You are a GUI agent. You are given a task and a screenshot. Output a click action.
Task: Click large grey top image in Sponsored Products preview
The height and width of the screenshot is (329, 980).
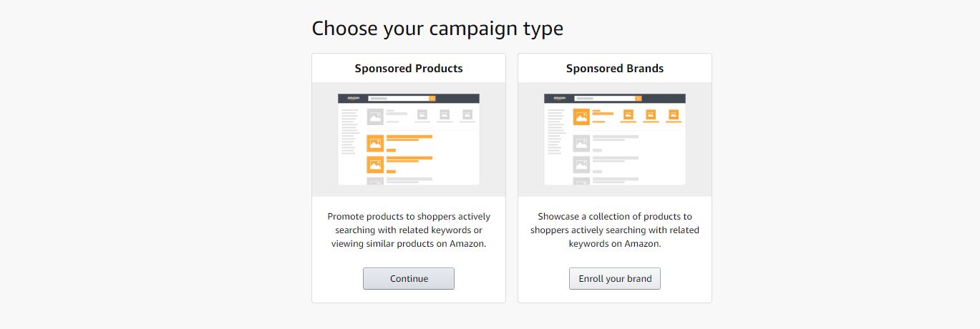point(375,117)
